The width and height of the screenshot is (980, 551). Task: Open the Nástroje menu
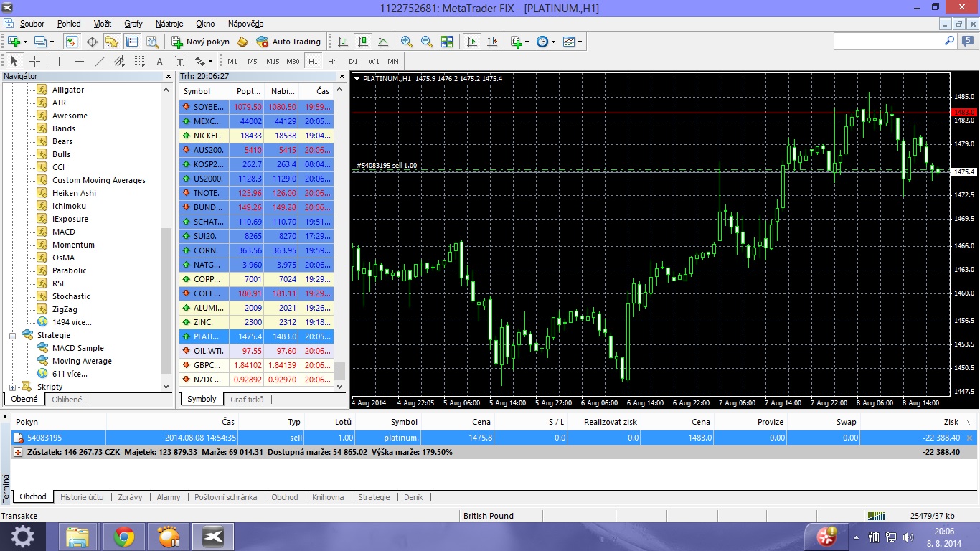169,24
